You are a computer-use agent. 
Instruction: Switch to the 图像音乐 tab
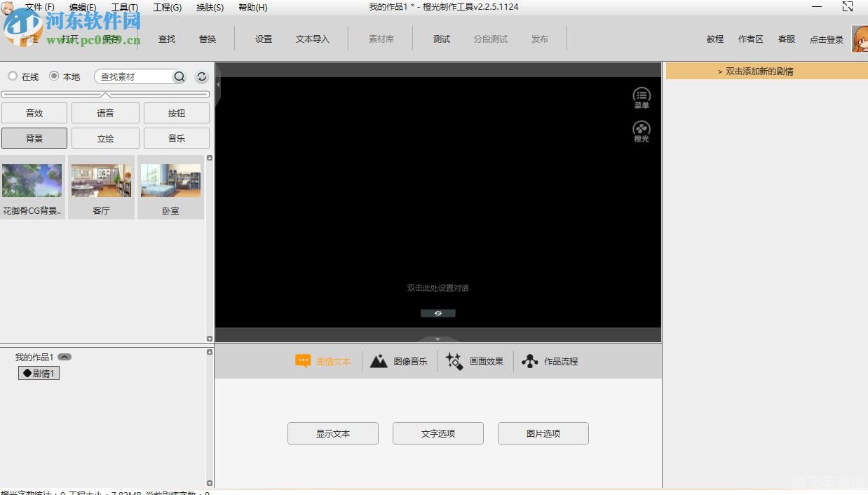[x=400, y=361]
